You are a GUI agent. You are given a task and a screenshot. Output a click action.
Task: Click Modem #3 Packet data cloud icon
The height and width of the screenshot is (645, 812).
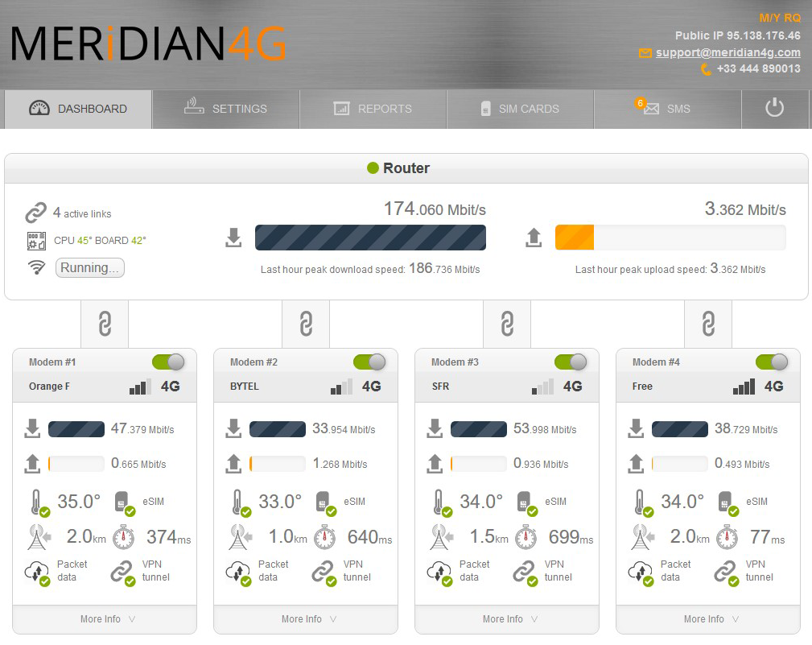coord(439,573)
